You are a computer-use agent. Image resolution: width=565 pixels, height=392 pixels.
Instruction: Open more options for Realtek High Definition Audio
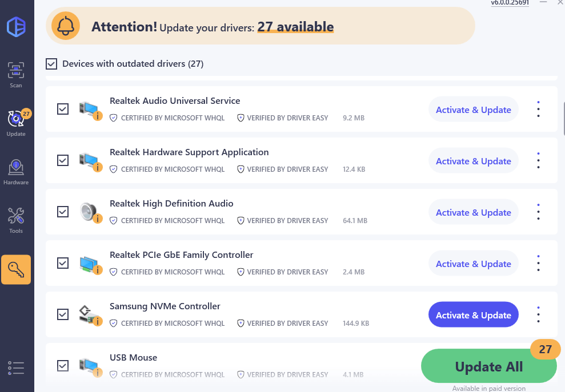(538, 212)
